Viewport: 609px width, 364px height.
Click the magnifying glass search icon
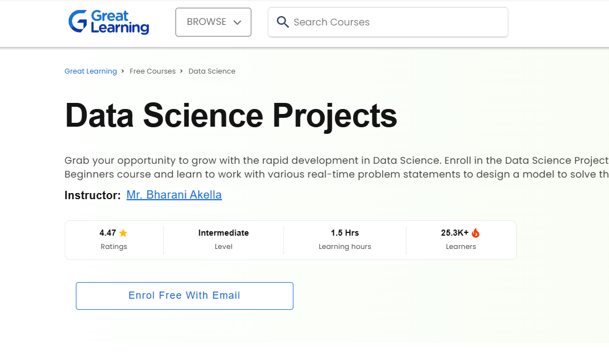click(283, 22)
